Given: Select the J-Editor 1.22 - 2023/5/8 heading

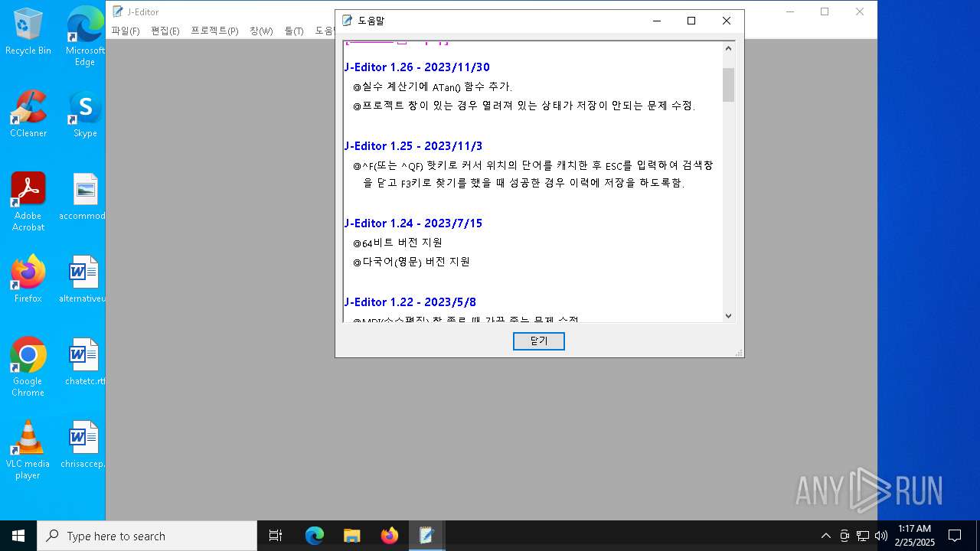Looking at the screenshot, I should [410, 302].
